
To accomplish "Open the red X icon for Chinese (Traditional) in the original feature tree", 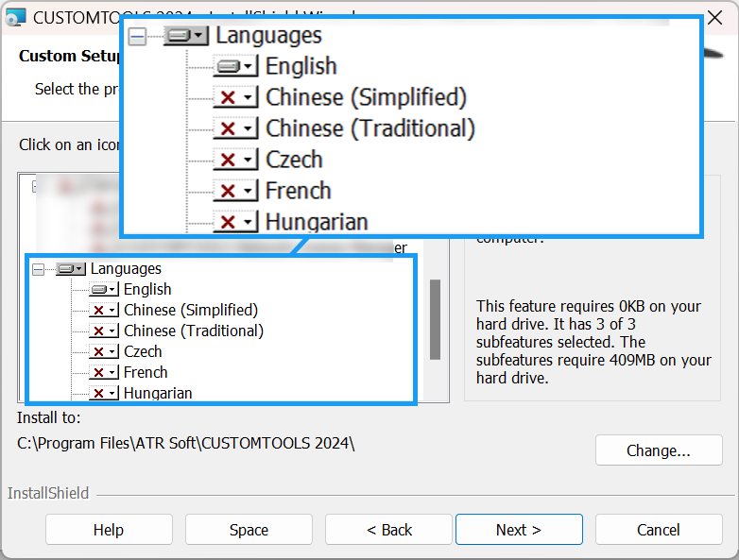I will click(104, 331).
